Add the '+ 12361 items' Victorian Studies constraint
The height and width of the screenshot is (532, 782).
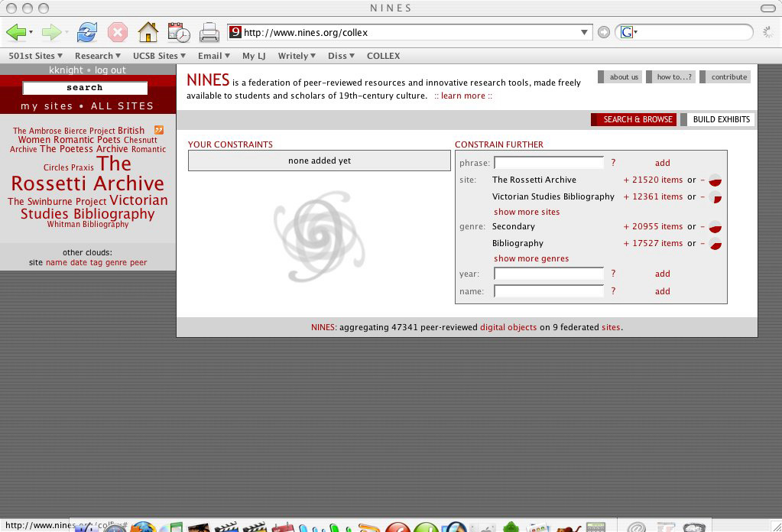653,196
